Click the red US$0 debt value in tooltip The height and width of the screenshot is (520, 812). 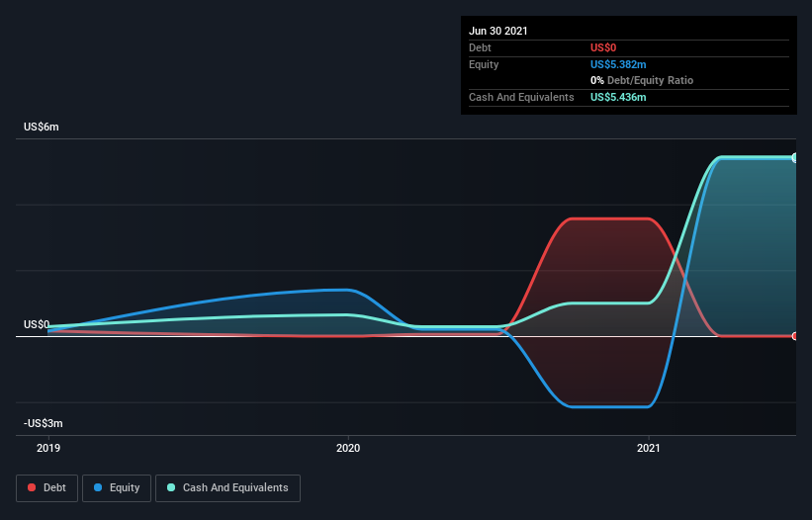(x=603, y=48)
